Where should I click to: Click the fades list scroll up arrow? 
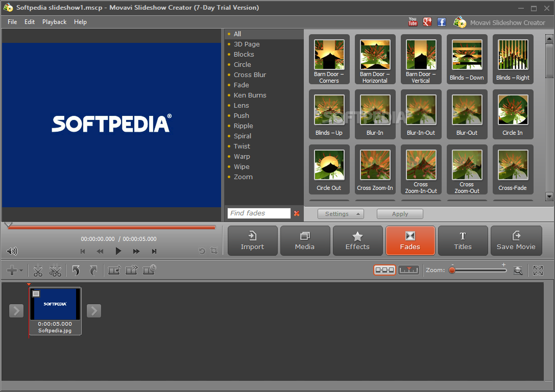coord(549,39)
